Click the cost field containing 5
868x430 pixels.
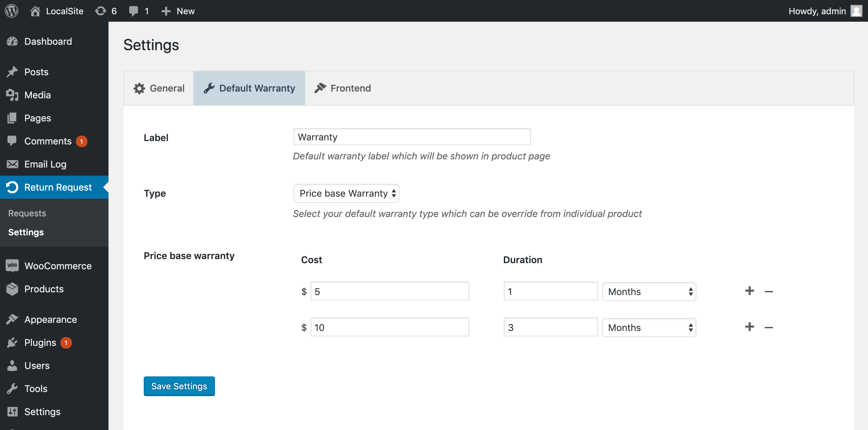tap(390, 292)
